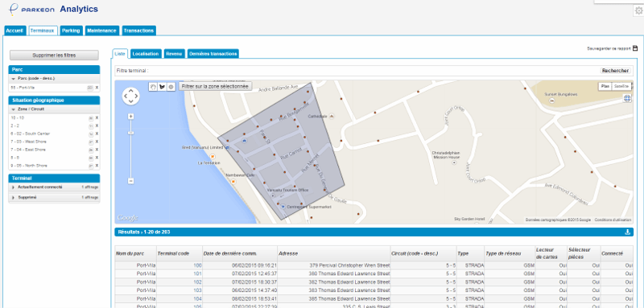
Task: Switch to the Liste sub-tab
Action: tap(120, 54)
